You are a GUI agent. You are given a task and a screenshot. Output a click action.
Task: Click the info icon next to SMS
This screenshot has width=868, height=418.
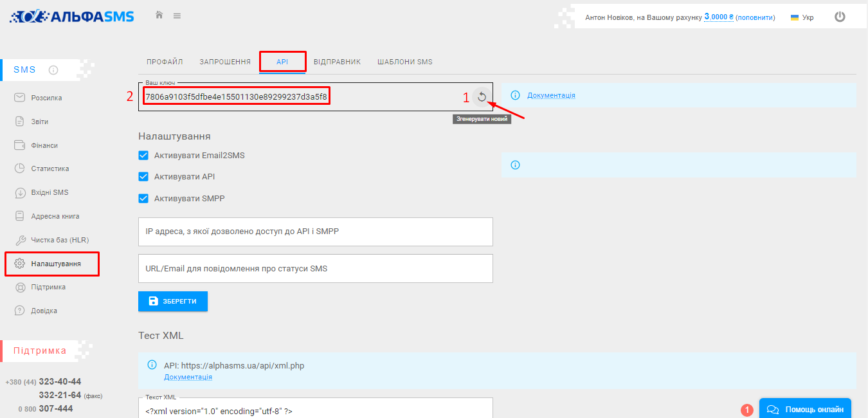(x=53, y=70)
